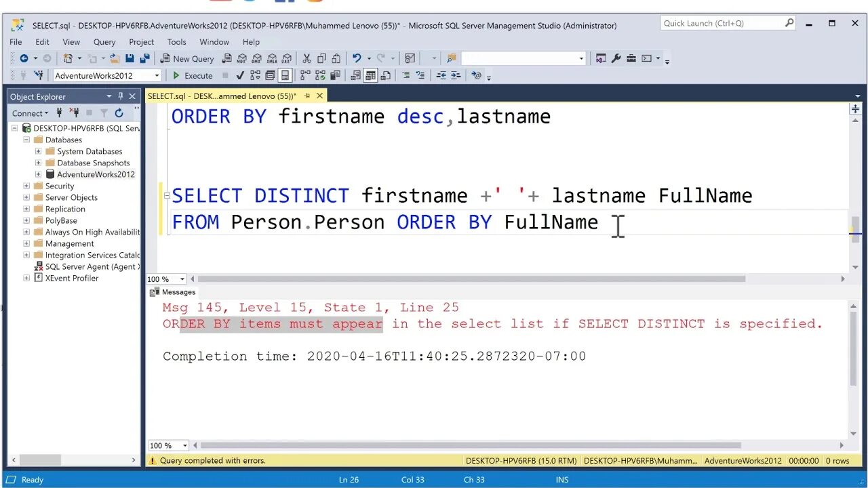The height and width of the screenshot is (488, 868).
Task: Select Results to Text output mode
Action: (356, 75)
